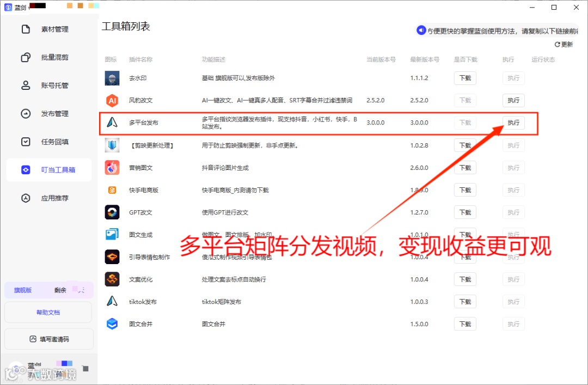Click 最新版本号 column header
Screen dimensions: 588x385
click(425, 59)
